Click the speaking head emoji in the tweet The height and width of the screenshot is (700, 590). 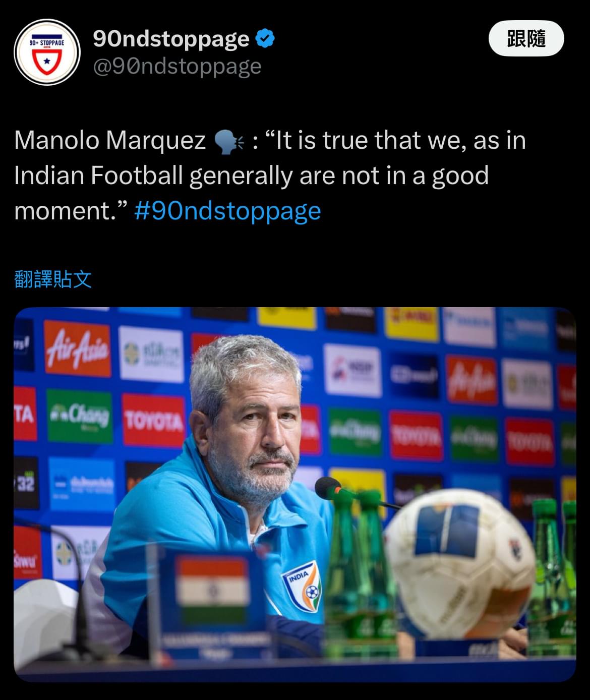(x=229, y=141)
